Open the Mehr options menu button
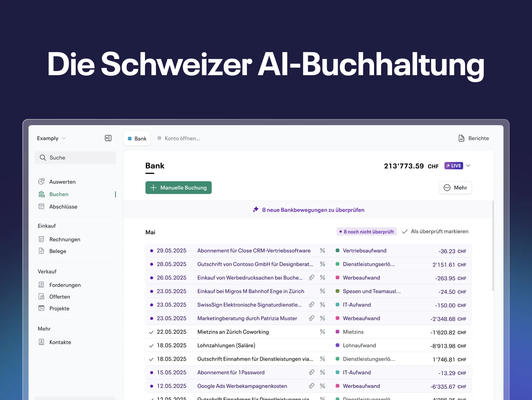 tap(455, 188)
